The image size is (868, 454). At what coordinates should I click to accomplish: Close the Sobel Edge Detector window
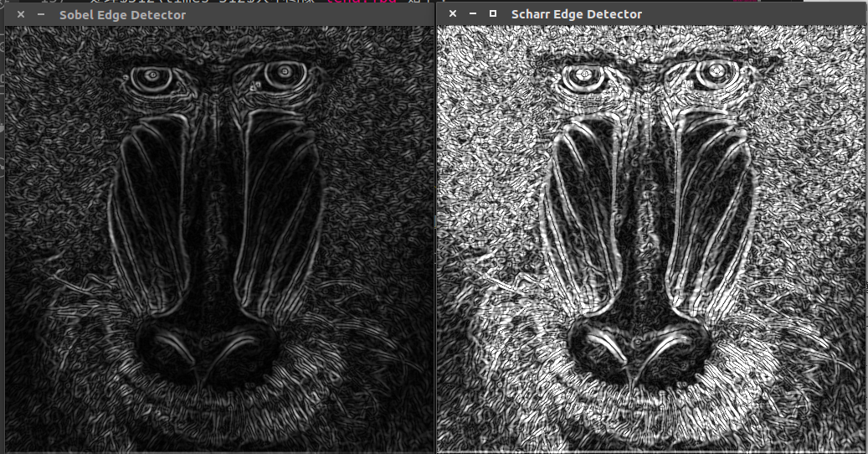20,15
